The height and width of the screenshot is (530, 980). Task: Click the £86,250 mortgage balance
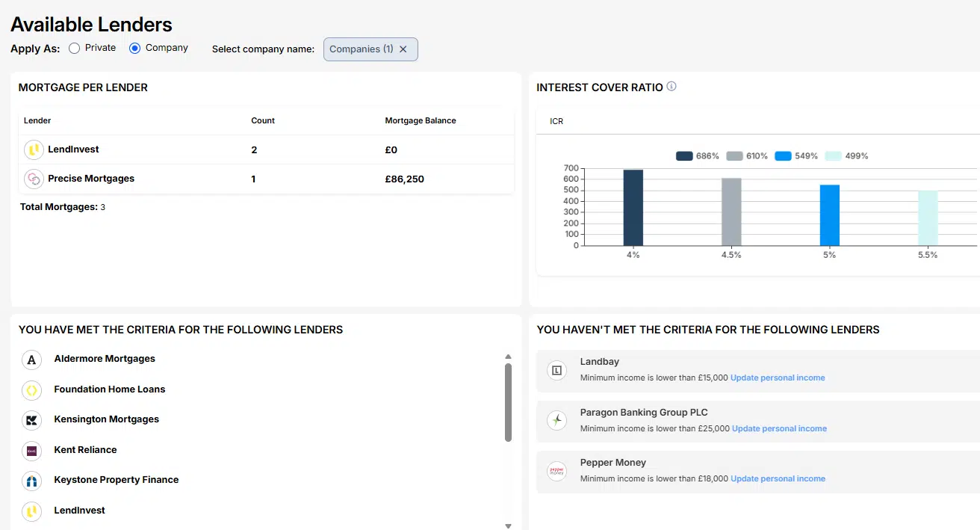[x=405, y=179]
